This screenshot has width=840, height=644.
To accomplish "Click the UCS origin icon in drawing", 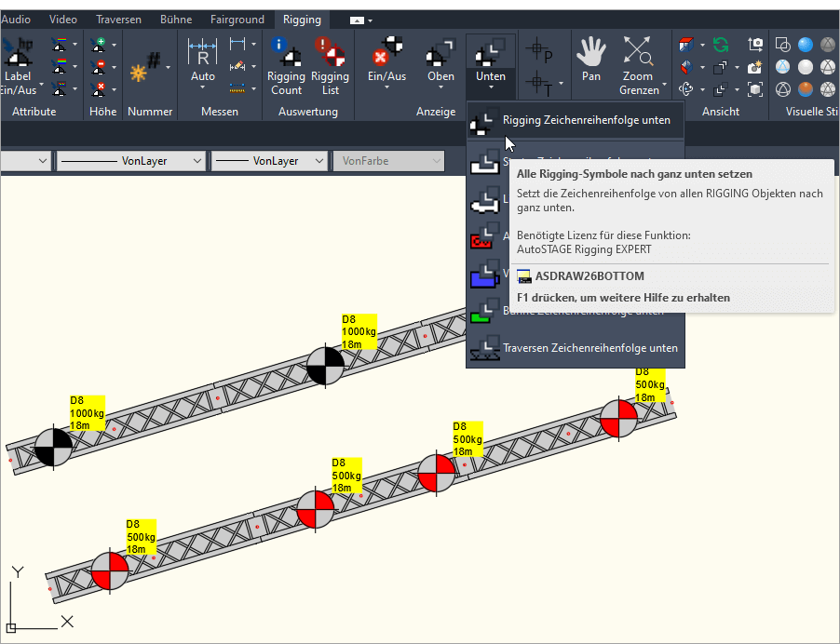I will pyautogui.click(x=11, y=628).
